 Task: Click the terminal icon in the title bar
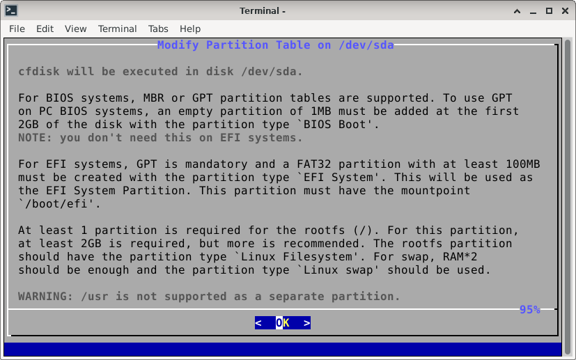click(11, 11)
